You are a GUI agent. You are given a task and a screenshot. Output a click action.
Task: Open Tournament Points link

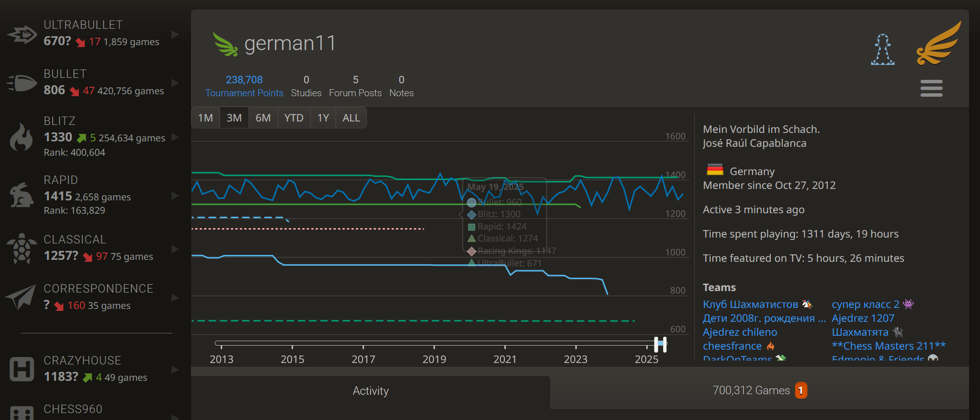click(x=244, y=86)
